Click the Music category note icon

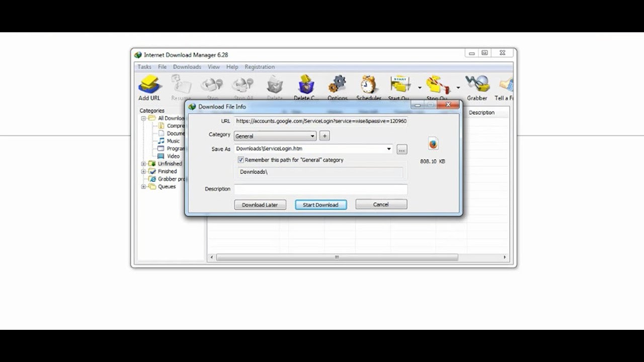(161, 141)
